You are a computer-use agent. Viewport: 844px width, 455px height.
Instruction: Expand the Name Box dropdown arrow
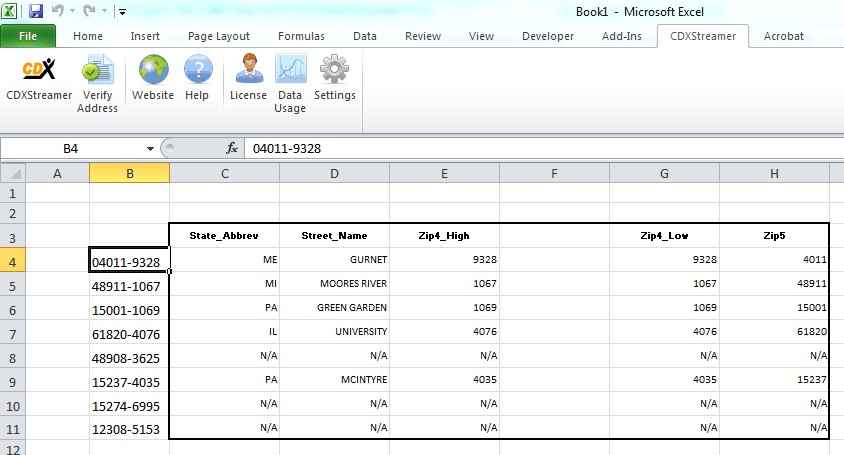click(x=149, y=148)
